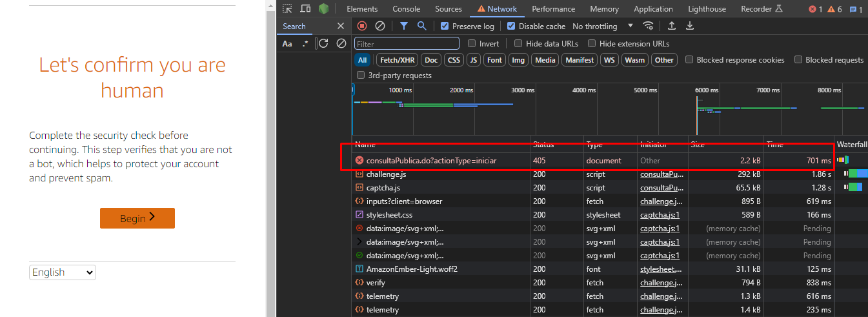The image size is (868, 317).
Task: Clear the network log
Action: coord(380,26)
